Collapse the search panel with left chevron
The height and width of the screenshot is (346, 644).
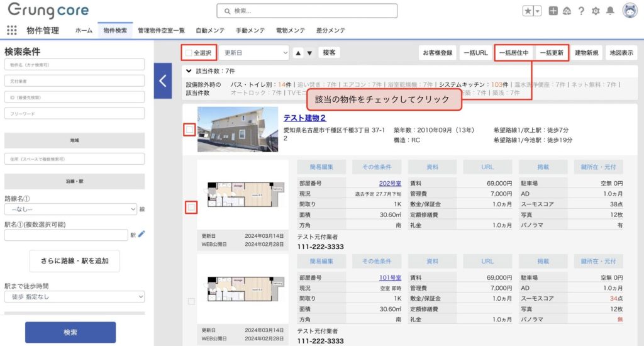(x=163, y=81)
